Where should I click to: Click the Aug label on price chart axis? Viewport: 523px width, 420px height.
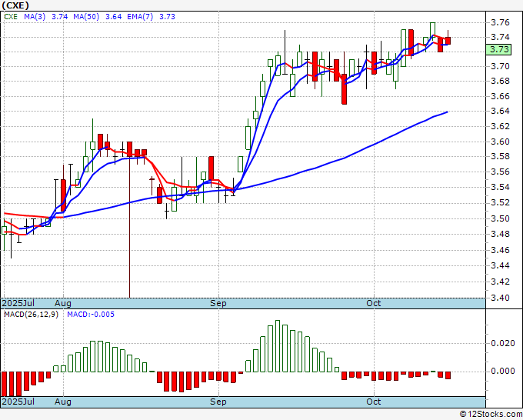point(63,303)
